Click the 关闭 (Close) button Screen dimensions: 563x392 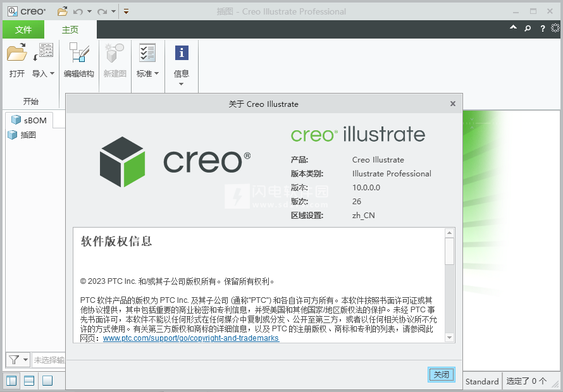tap(442, 375)
